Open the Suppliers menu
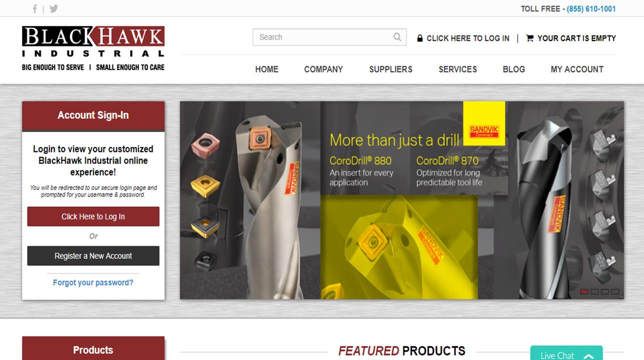Image resolution: width=644 pixels, height=360 pixels. pos(390,69)
